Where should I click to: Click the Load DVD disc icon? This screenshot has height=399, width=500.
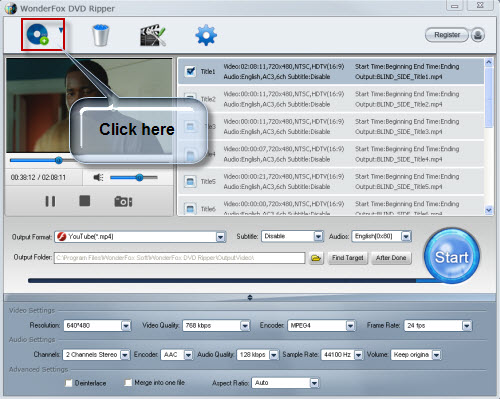(x=38, y=34)
